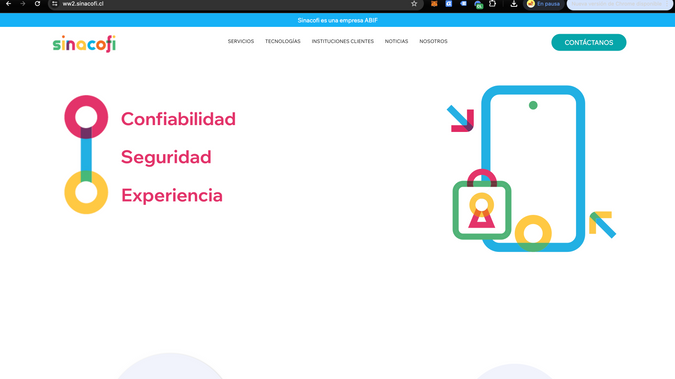Click the new Chrome version available pill
The height and width of the screenshot is (379, 675).
620,4
